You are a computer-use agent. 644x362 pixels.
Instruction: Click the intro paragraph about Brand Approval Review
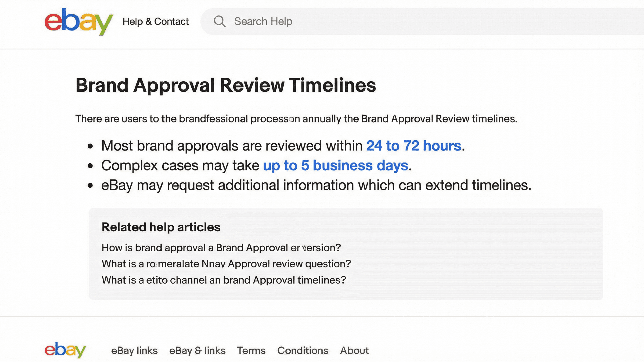tap(296, 119)
